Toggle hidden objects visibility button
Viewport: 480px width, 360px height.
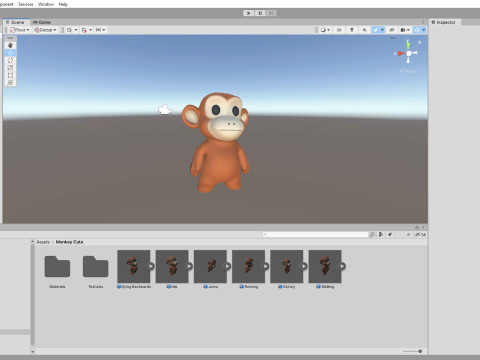[x=392, y=30]
